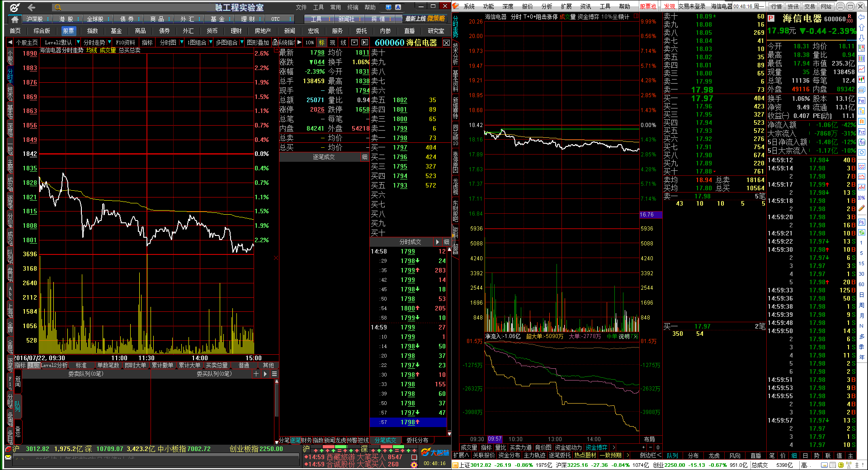This screenshot has width=868, height=470.
Task: Toggle 图形叠加 overlay button
Action: (x=258, y=42)
